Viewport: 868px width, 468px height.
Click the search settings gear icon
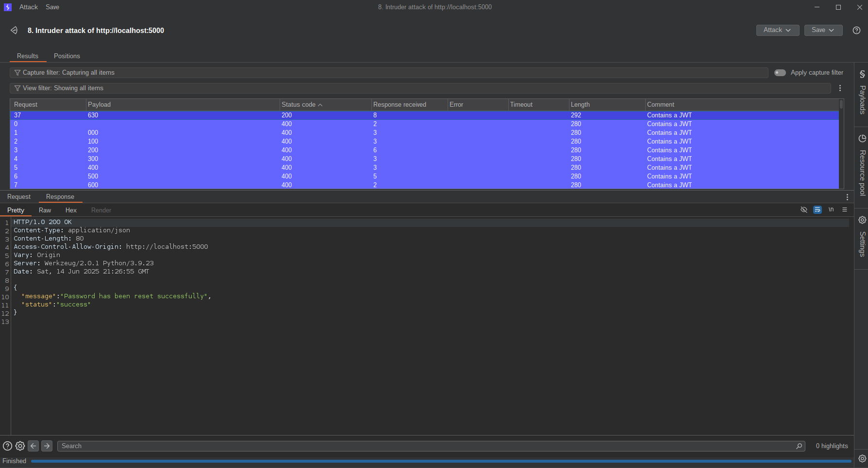pos(20,446)
